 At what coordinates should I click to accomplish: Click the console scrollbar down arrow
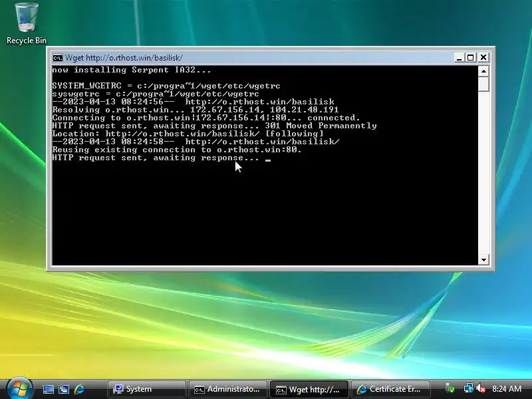tap(483, 260)
